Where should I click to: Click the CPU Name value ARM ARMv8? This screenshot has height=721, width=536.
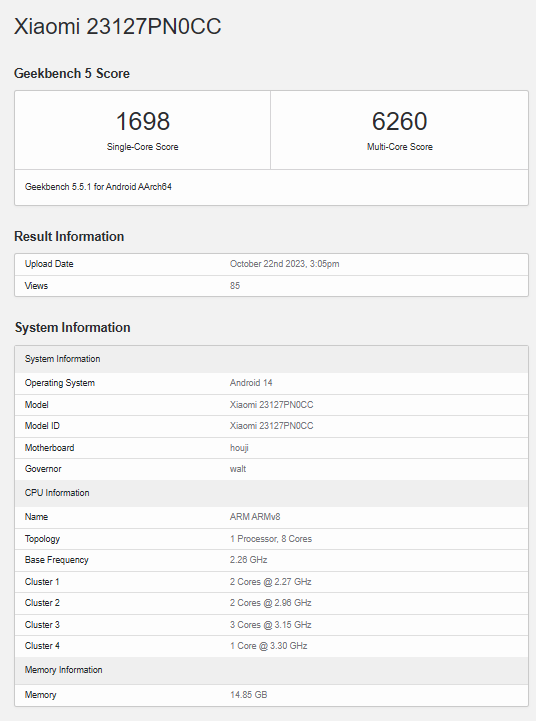(x=255, y=517)
